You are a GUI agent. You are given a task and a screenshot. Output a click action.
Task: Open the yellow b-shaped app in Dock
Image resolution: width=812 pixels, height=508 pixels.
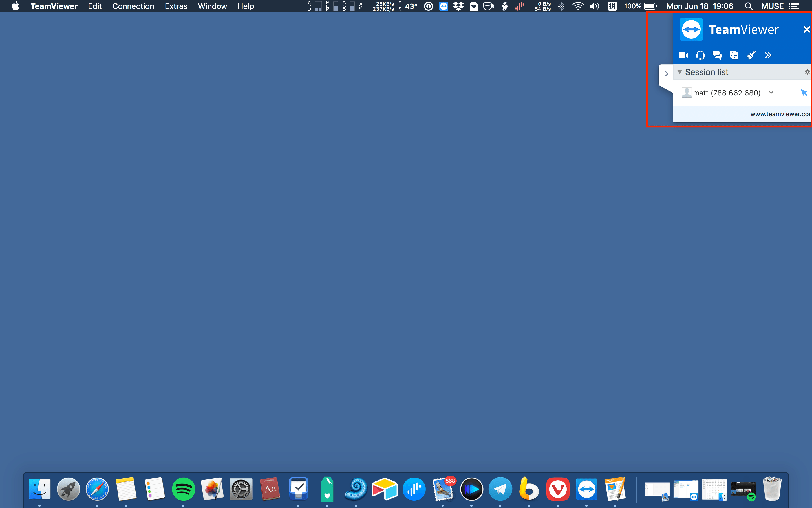pos(529,489)
